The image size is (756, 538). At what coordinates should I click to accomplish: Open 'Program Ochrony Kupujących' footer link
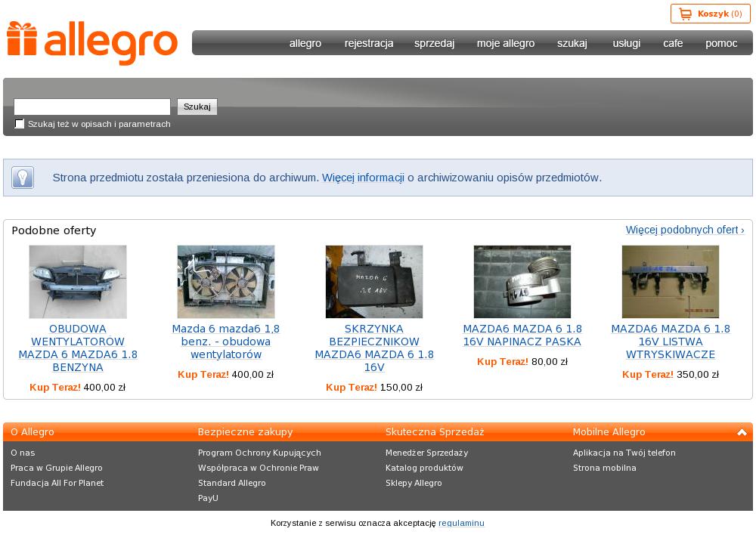pyautogui.click(x=259, y=453)
